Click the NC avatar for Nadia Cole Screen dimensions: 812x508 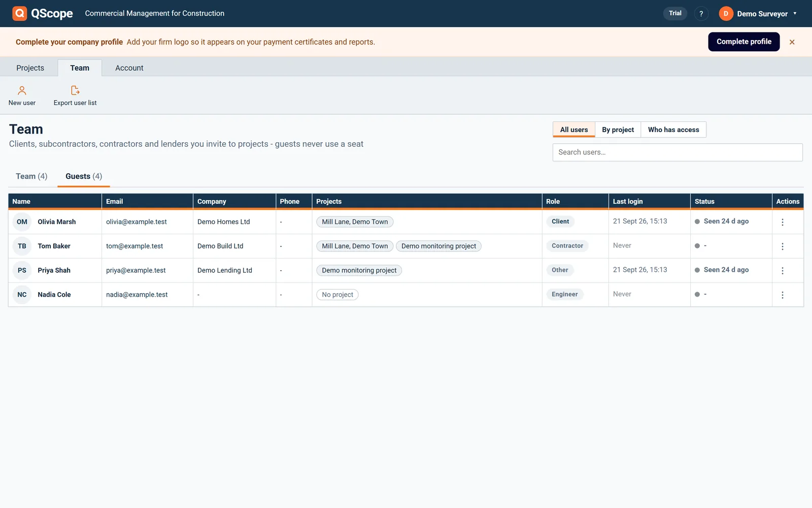(22, 295)
